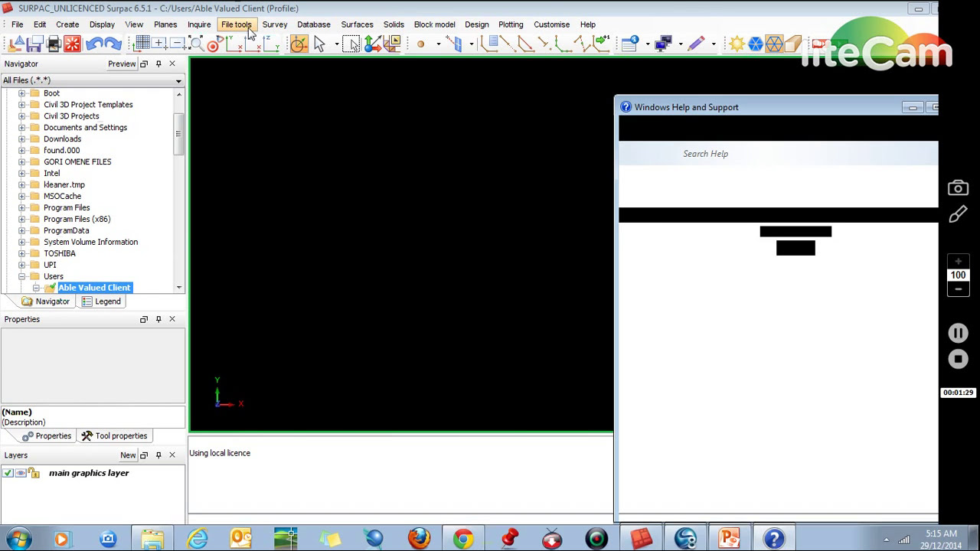
Task: Expand the Boot folder node
Action: (21, 93)
